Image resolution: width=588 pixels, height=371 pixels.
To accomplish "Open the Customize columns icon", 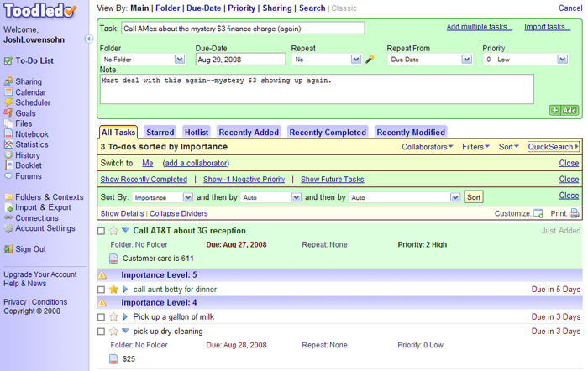I will 538,213.
